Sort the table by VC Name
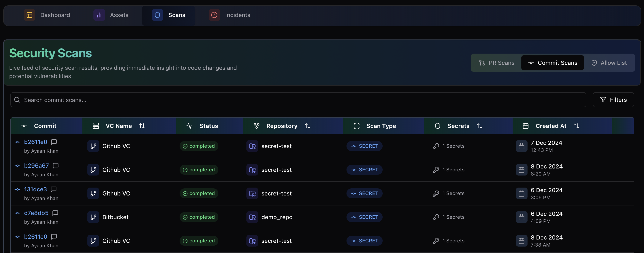 click(142, 126)
